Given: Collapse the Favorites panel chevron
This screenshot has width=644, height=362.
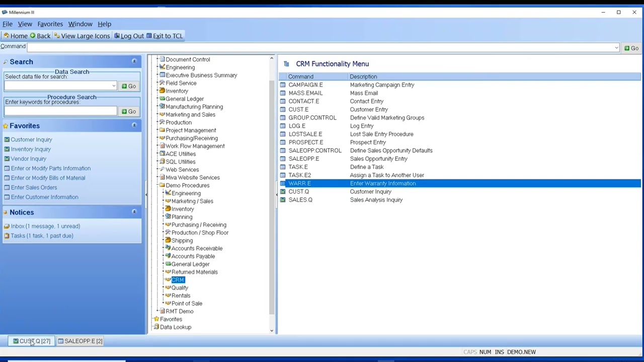Looking at the screenshot, I should (x=134, y=125).
